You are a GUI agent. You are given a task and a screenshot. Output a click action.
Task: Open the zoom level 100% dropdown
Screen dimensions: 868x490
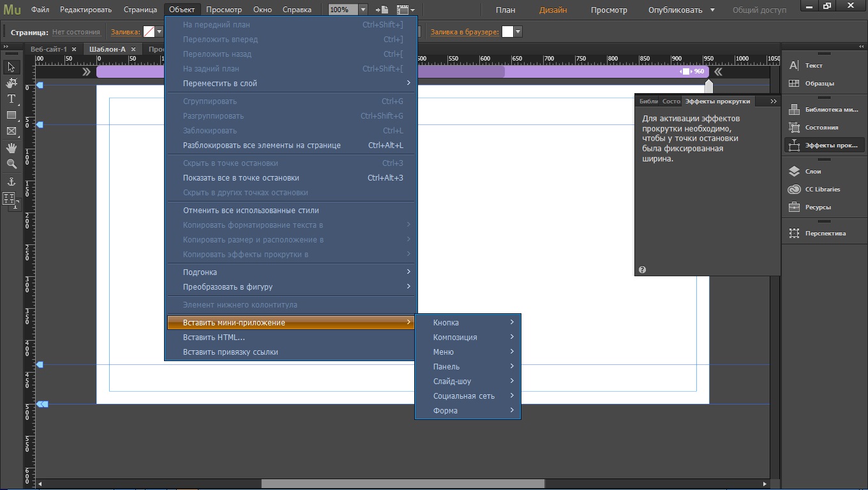click(363, 10)
